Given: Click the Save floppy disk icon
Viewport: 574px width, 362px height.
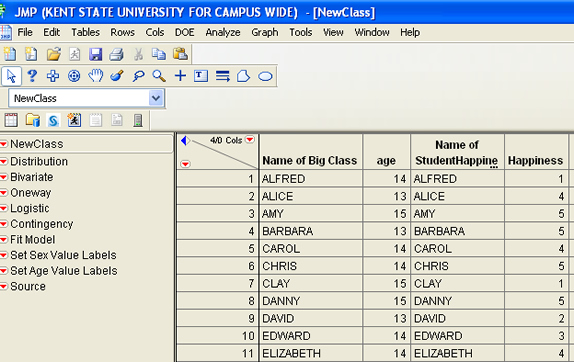Looking at the screenshot, I should [x=96, y=54].
